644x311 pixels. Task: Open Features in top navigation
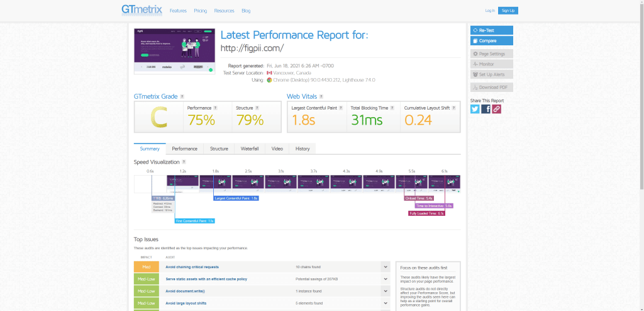pyautogui.click(x=178, y=11)
